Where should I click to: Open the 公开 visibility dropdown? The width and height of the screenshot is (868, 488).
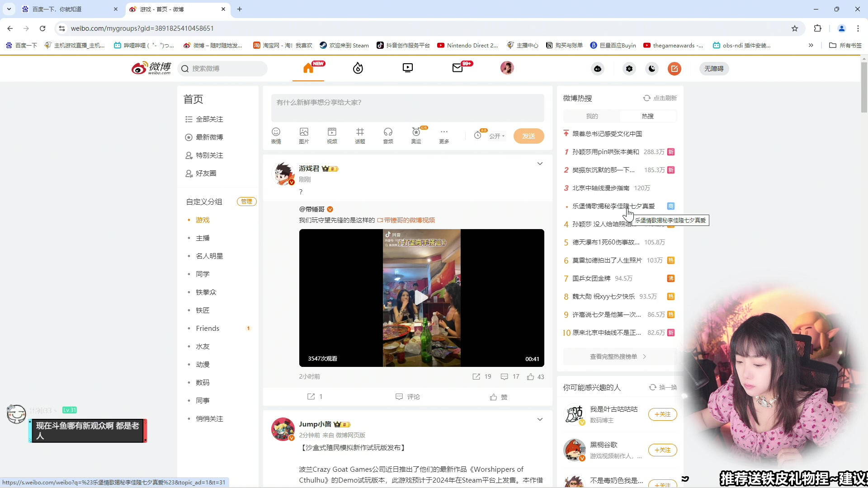coord(496,136)
